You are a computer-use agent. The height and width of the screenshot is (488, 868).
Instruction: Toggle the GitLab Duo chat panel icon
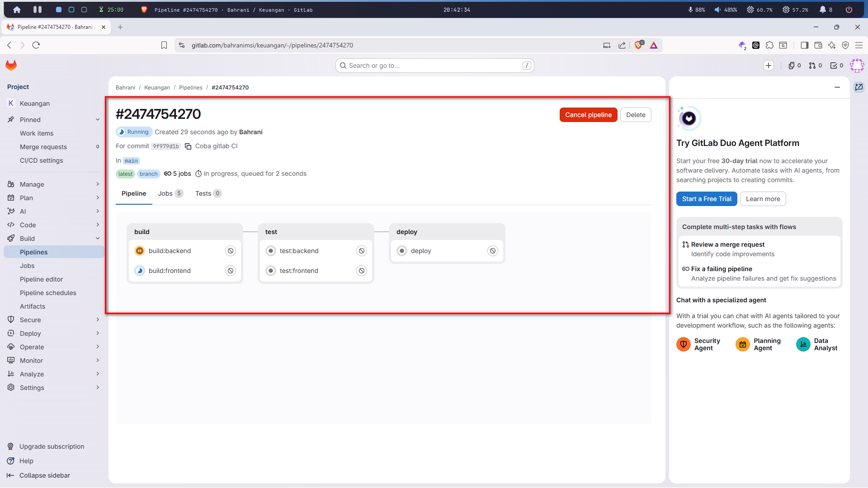pyautogui.click(x=859, y=87)
